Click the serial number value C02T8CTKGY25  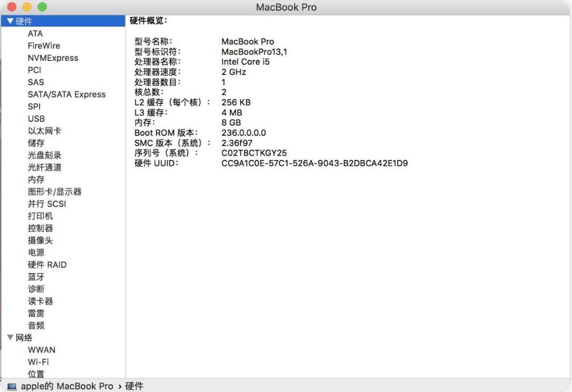[254, 153]
